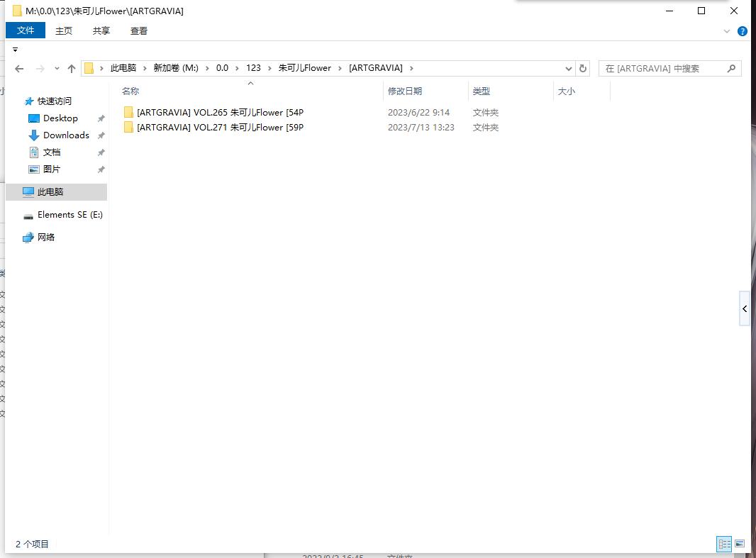
Task: Open 图片 in quick access
Action: (52, 169)
